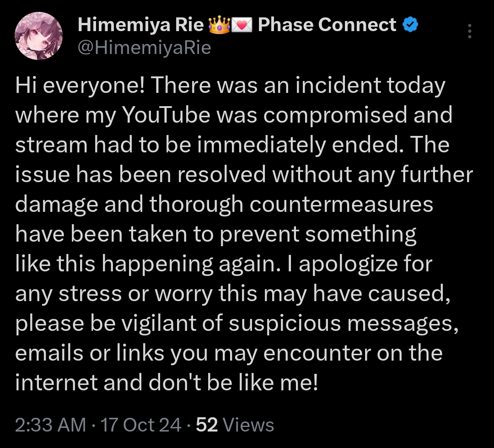Click the word YouTube in the tweet
Screen dimensions: 494x448
point(166,115)
